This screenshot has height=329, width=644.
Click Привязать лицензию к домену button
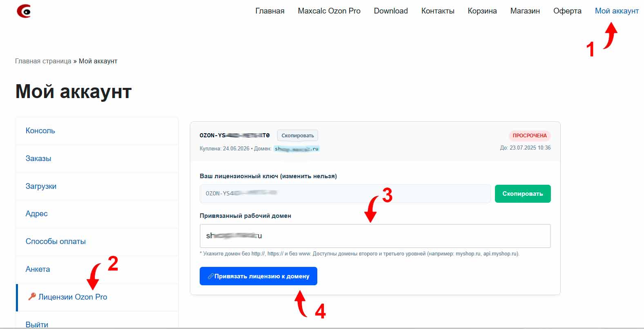point(258,276)
